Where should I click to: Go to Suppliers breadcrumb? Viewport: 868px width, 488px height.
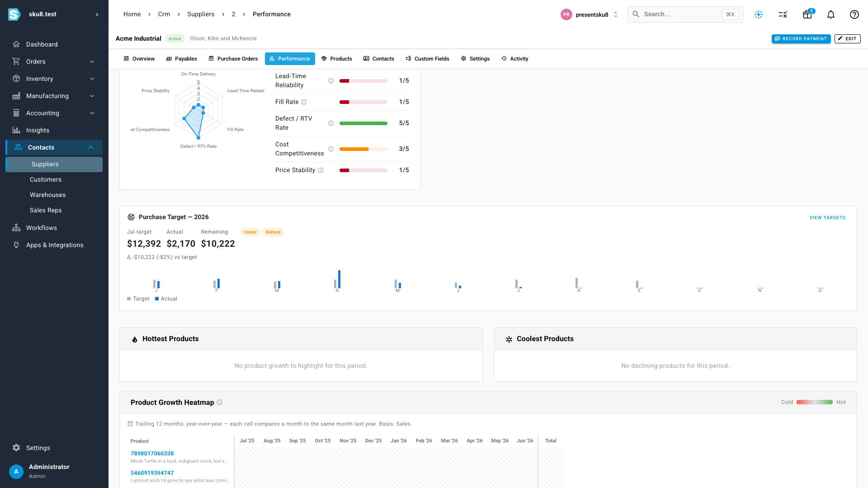[x=201, y=14]
